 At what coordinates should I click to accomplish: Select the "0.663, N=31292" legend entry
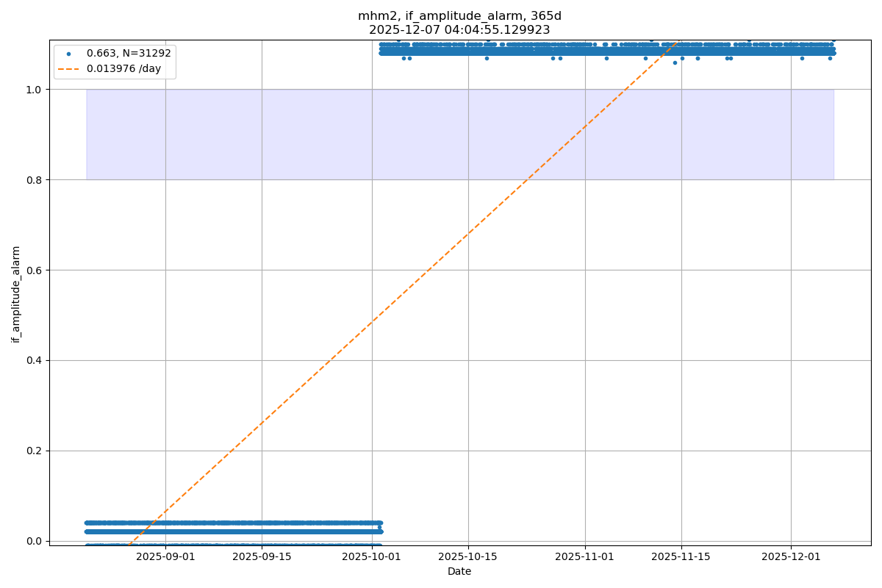coord(128,54)
